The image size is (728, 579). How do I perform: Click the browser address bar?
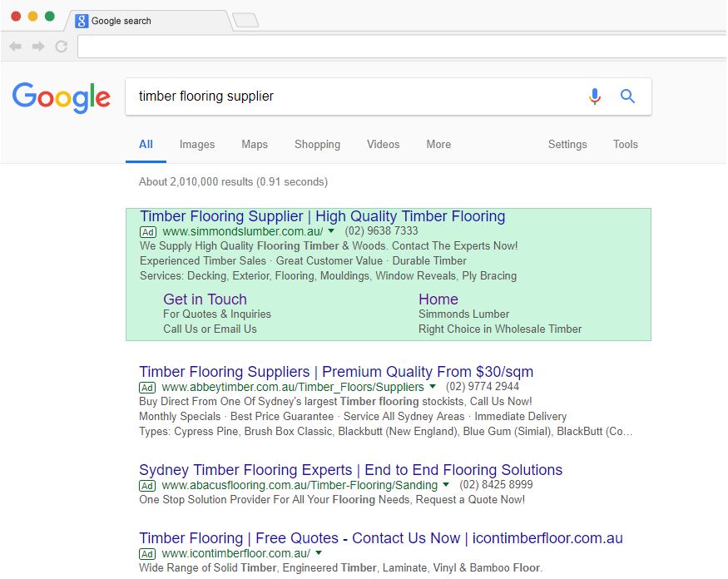[402, 47]
